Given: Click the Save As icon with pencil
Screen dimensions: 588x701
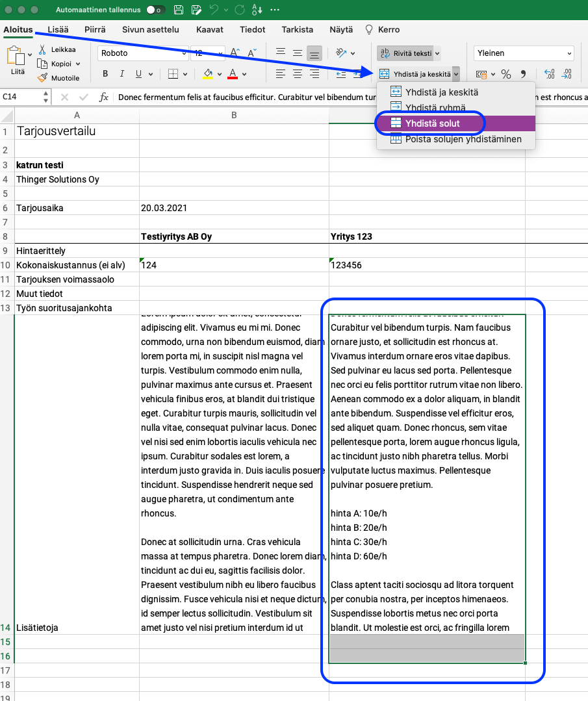Looking at the screenshot, I should coord(196,10).
